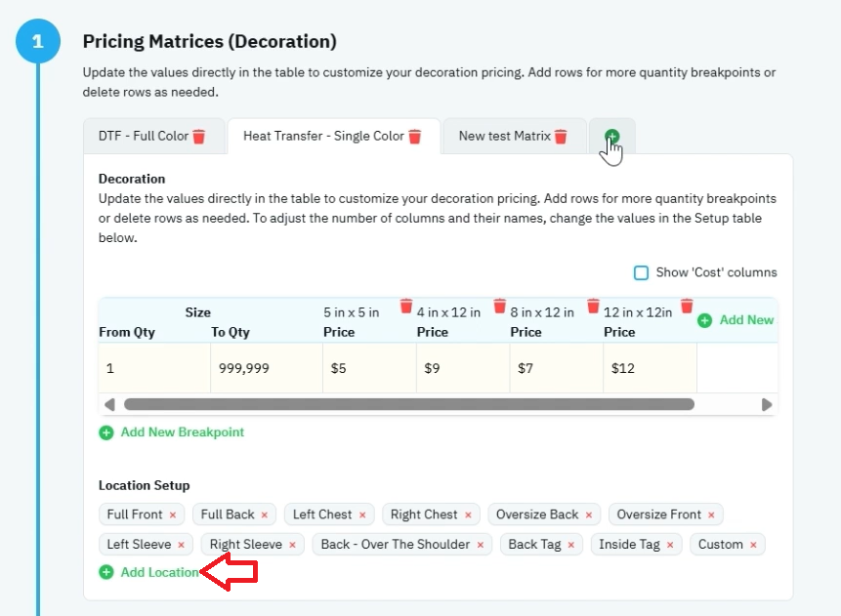Remove the Right Chest location tag
841x616 pixels.
pyautogui.click(x=468, y=514)
